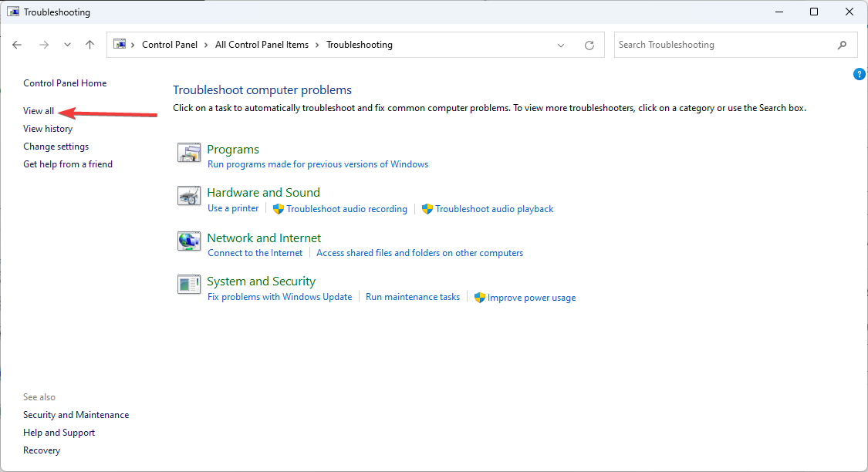Click the Control Panel icon in address bar

click(x=120, y=44)
